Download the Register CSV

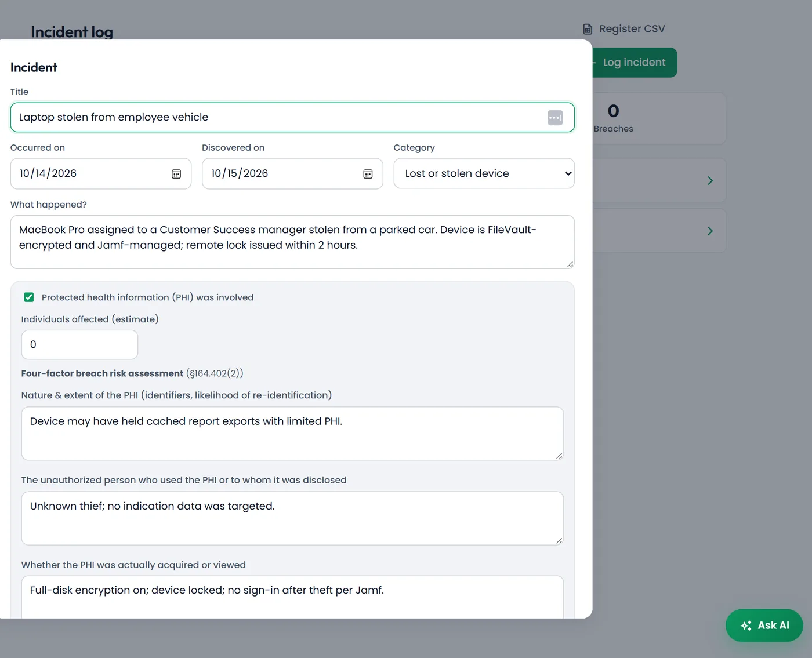(623, 29)
